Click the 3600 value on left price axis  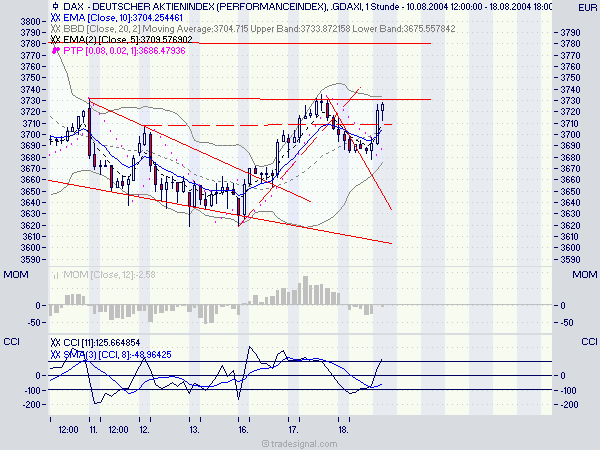tap(30, 248)
